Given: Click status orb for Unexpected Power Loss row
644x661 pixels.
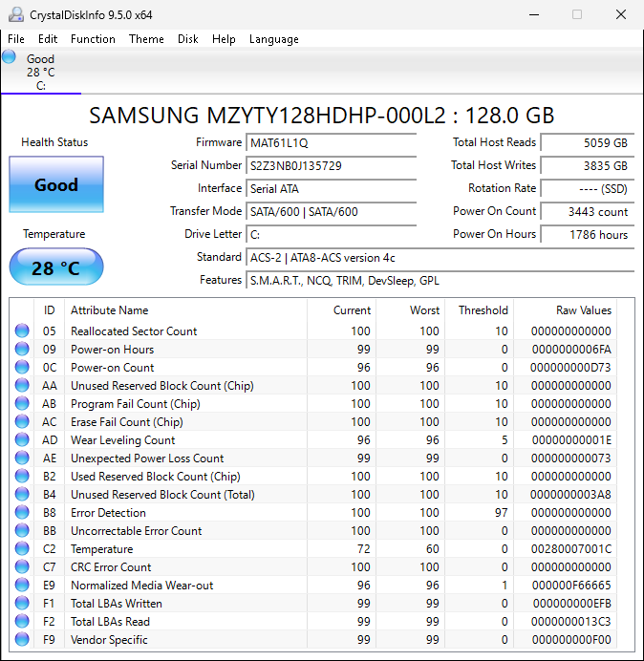Looking at the screenshot, I should 22,458.
